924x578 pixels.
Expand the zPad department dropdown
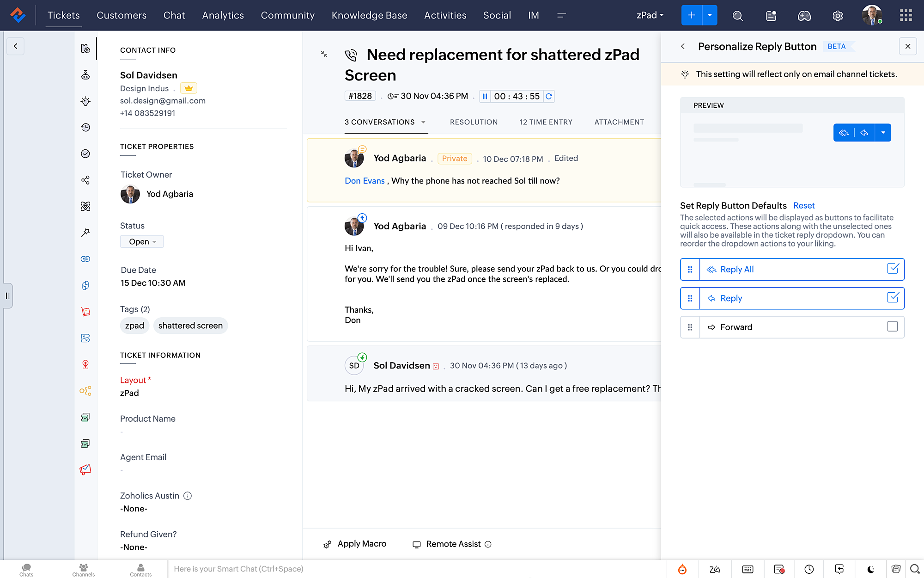coord(650,15)
